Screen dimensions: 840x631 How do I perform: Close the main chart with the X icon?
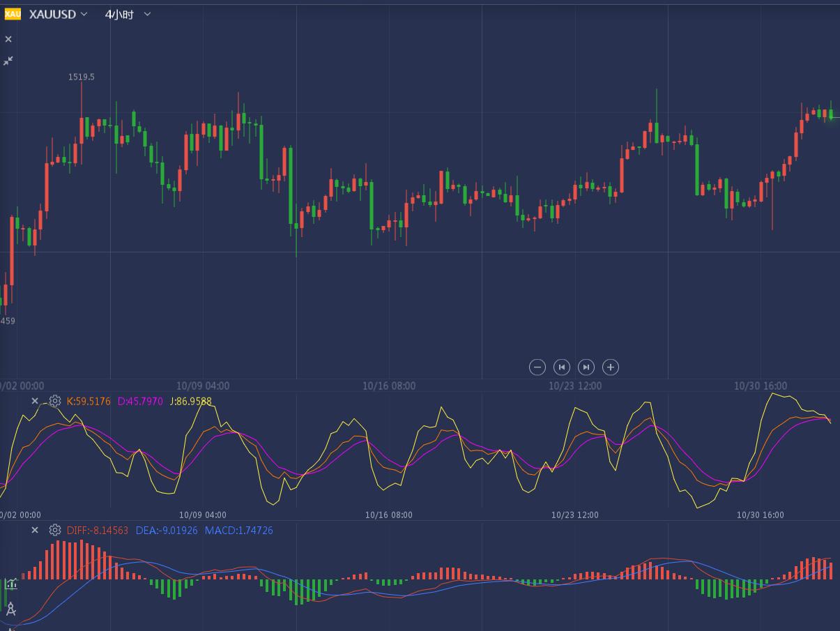pyautogui.click(x=8, y=39)
